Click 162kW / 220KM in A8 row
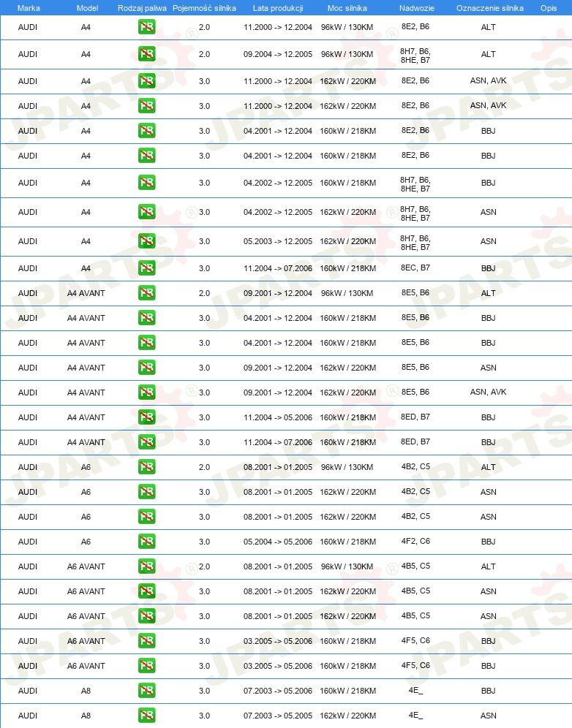Viewport: 572px width, 728px height. 347,716
